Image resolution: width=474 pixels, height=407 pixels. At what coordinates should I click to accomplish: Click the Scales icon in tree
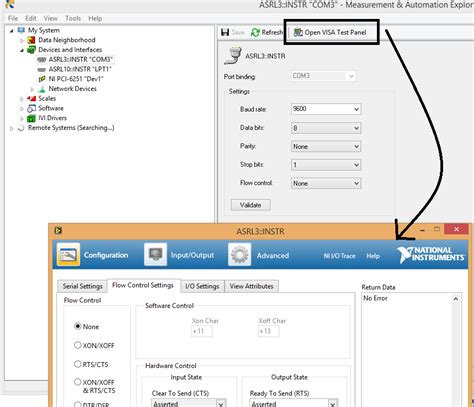31,98
